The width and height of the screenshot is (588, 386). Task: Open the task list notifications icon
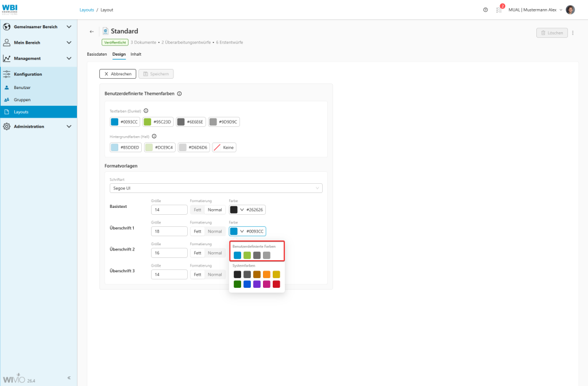pos(499,10)
